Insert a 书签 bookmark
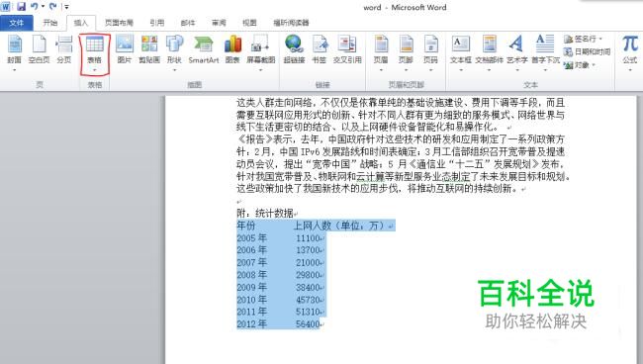Image resolution: width=643 pixels, height=364 pixels. tap(320, 49)
